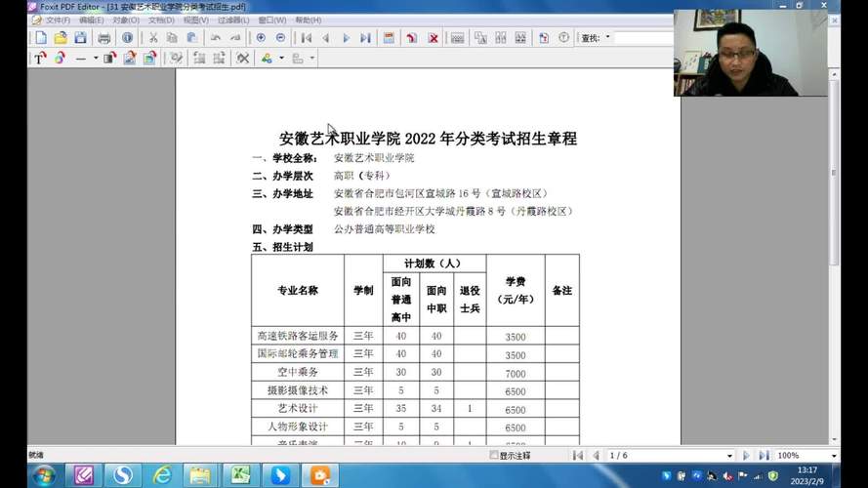Create a new document with the blank page icon
Screen dimensions: 868x488
pyautogui.click(x=41, y=38)
